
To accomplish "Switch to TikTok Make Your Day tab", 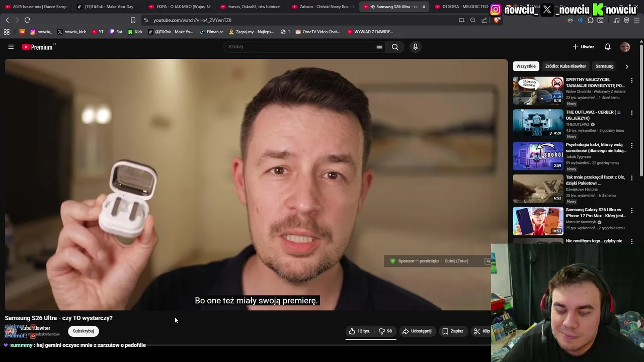I will [108, 7].
